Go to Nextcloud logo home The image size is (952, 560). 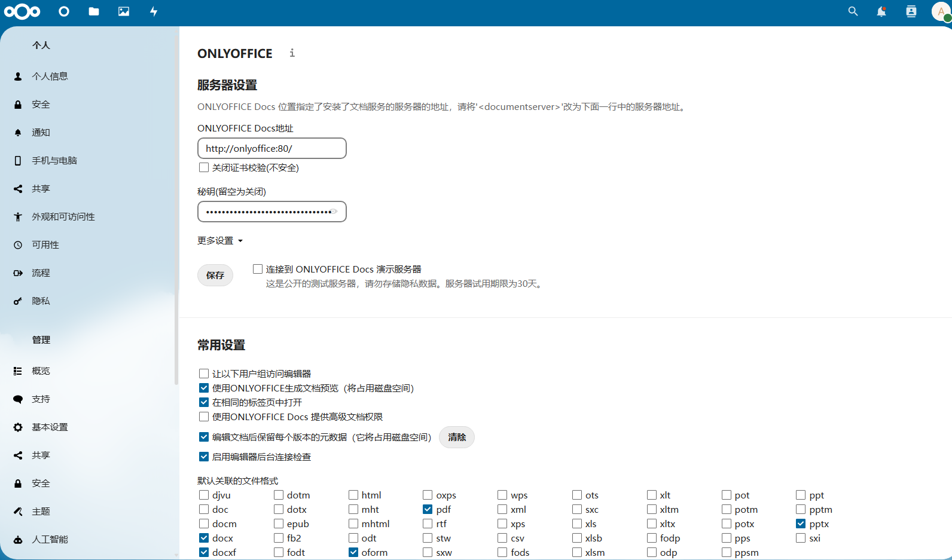coord(22,11)
